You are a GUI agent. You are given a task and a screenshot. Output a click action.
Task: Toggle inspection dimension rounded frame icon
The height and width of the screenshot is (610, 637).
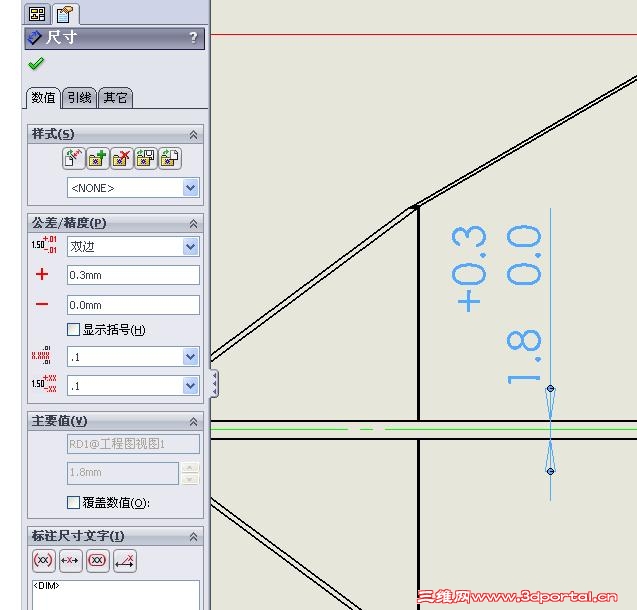pos(98,561)
